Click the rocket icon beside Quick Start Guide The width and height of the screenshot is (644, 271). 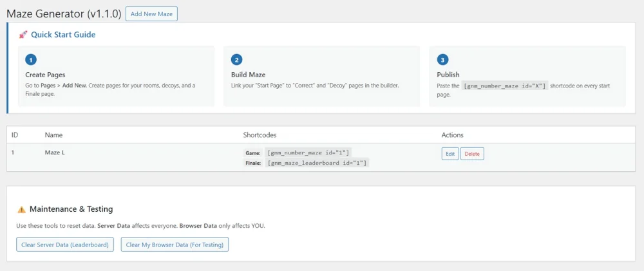coord(23,35)
